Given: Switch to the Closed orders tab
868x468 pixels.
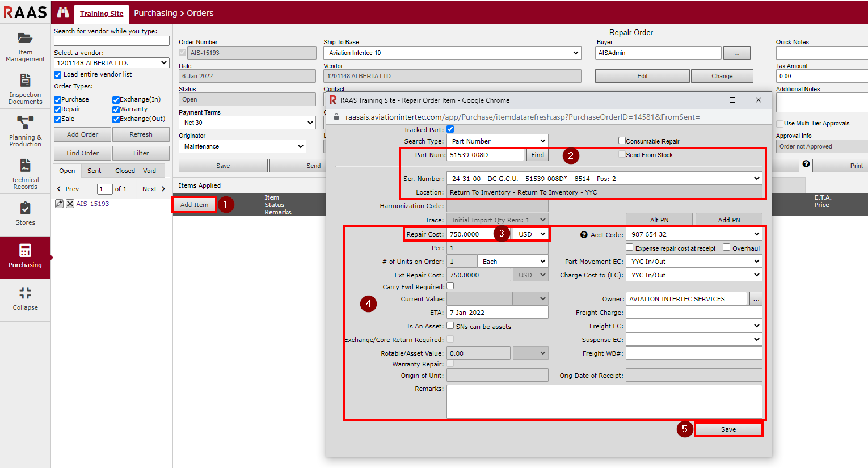Looking at the screenshot, I should [125, 171].
